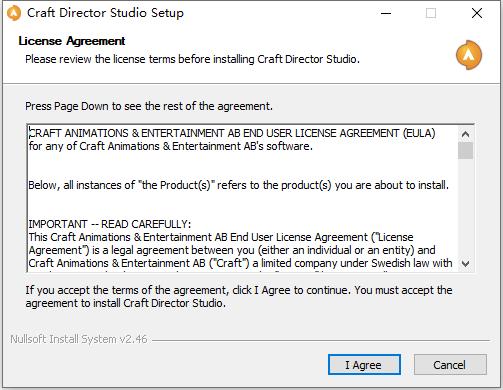Click the license scrollbar thumb
The width and height of the screenshot is (503, 390).
coord(465,150)
